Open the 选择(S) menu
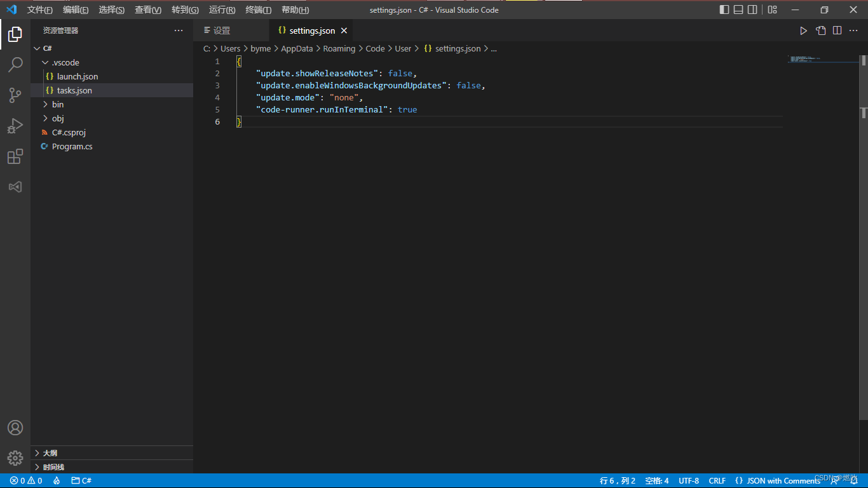This screenshot has height=488, width=868. (112, 10)
